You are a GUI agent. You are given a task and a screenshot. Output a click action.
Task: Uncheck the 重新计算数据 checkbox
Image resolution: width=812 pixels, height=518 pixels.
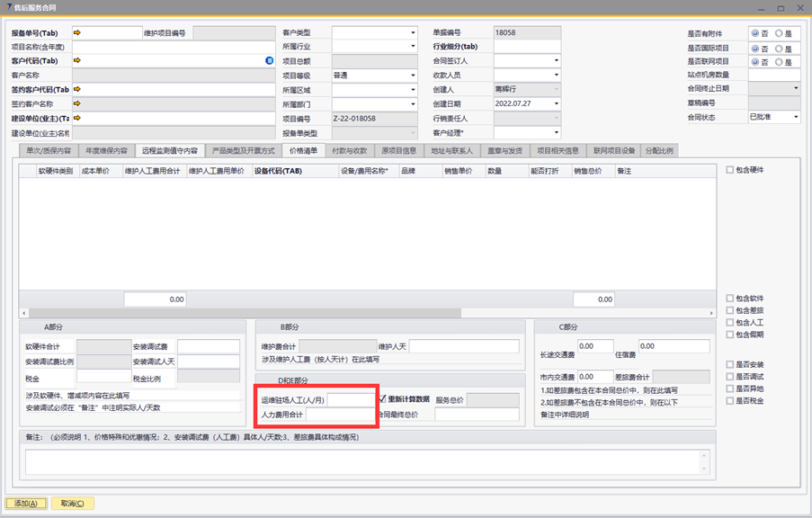[383, 399]
